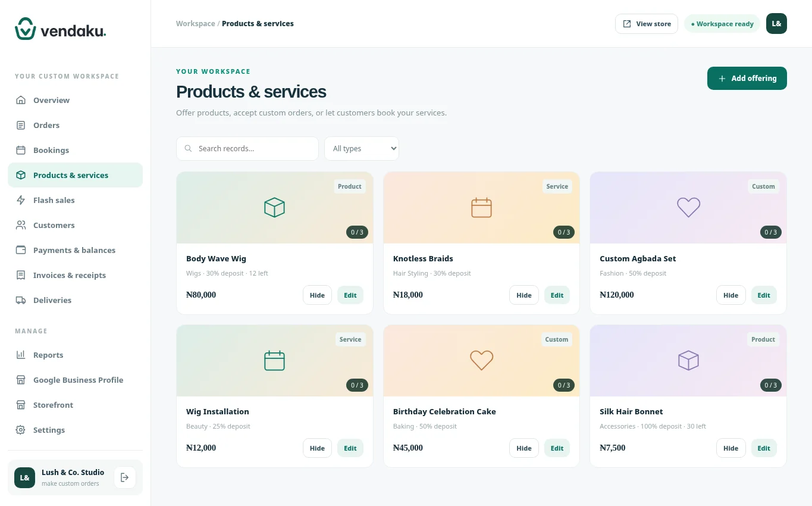The width and height of the screenshot is (812, 506).
Task: Click the Bookings calendar icon in sidebar
Action: pyautogui.click(x=21, y=150)
